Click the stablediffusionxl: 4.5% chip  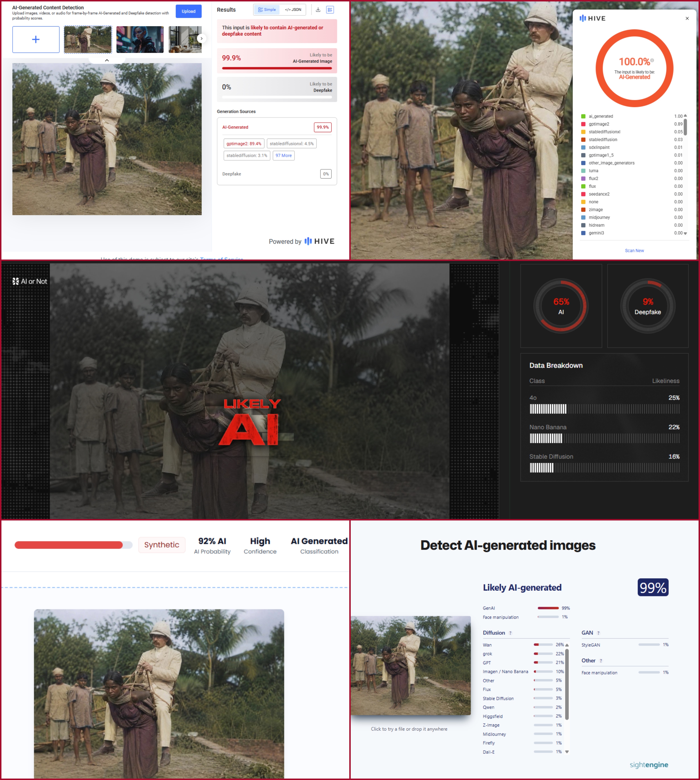291,143
